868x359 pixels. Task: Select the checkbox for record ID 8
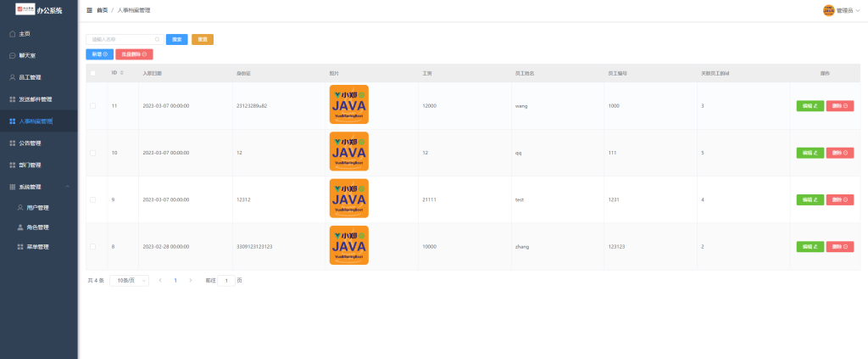(x=93, y=247)
